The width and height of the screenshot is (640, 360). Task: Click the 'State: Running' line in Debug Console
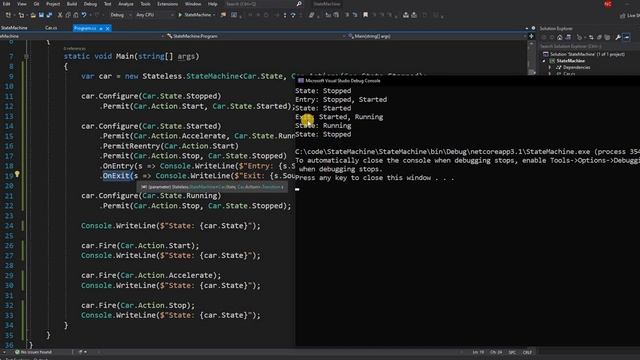pos(323,126)
